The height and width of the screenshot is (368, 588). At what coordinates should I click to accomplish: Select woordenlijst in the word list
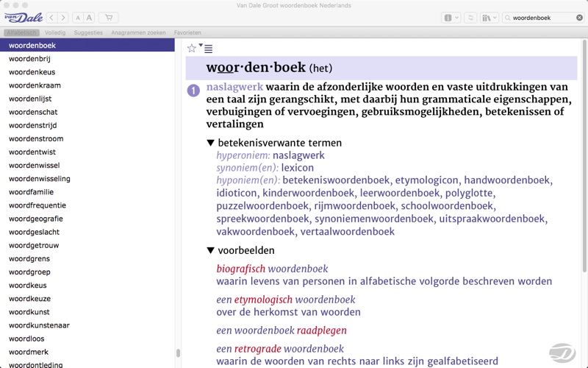click(87, 99)
